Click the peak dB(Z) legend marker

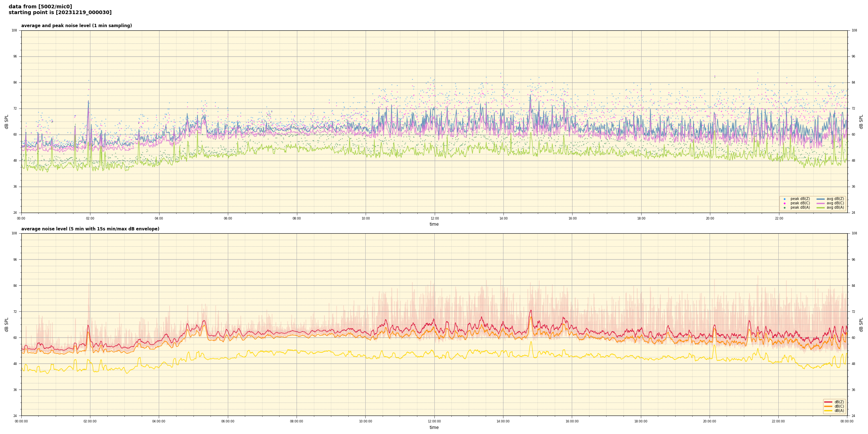click(784, 199)
